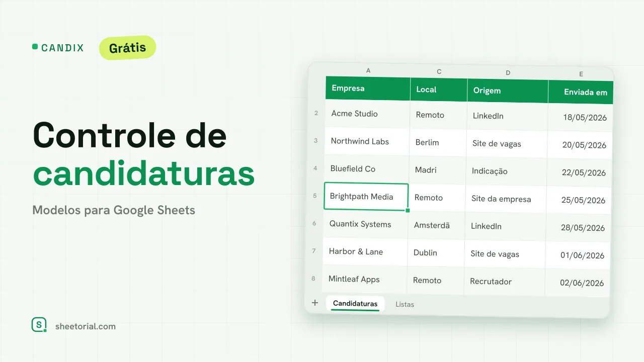
Task: Click the Mintleaf Apps cell
Action: tap(364, 280)
